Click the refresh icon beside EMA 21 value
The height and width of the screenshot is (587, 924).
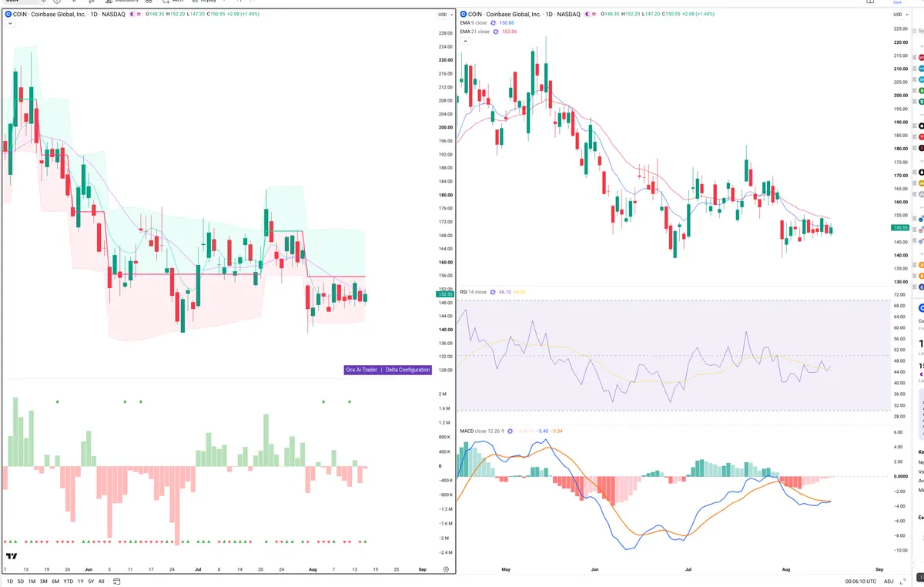coord(494,32)
